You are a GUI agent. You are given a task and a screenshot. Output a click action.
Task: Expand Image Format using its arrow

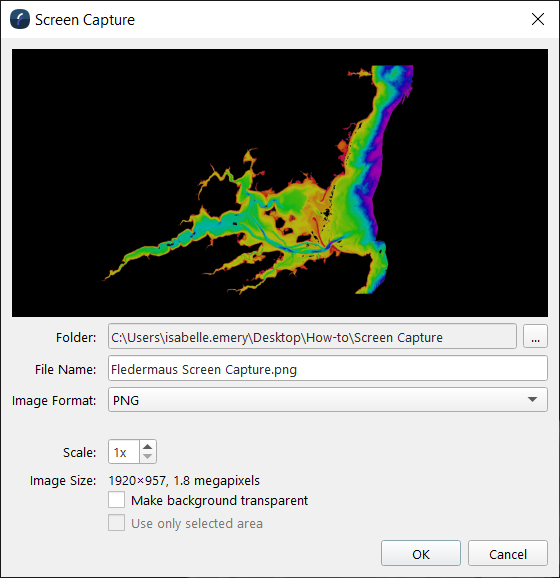532,400
